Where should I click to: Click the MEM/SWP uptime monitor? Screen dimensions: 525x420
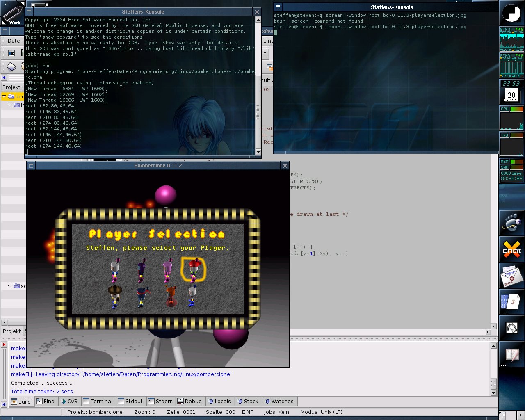511,170
